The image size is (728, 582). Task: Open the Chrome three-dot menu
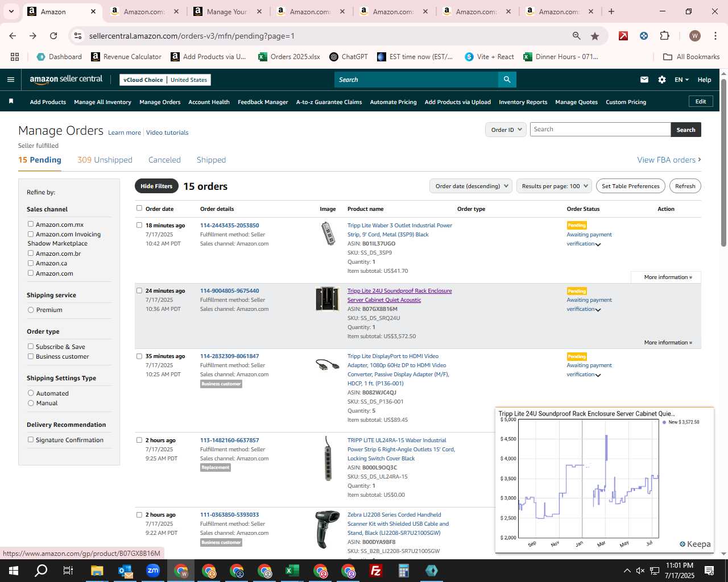tap(714, 36)
